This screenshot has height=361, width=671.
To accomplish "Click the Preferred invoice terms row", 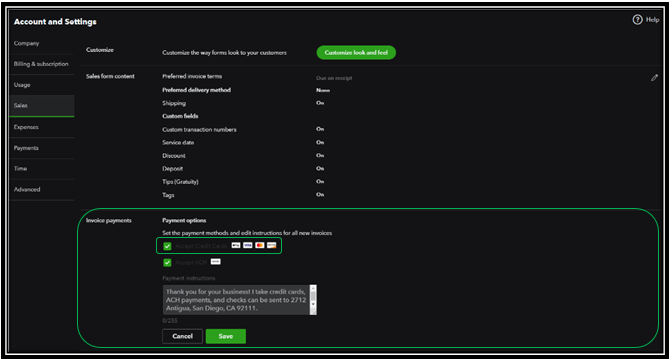I will pos(192,76).
